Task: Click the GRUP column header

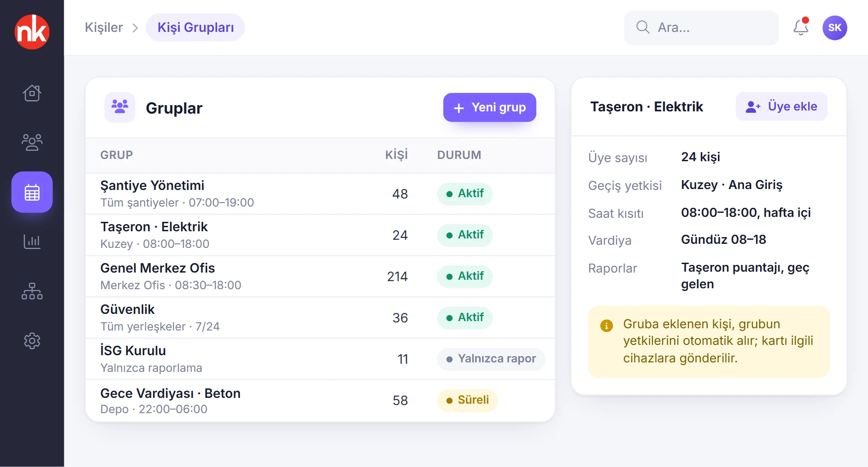Action: 116,155
